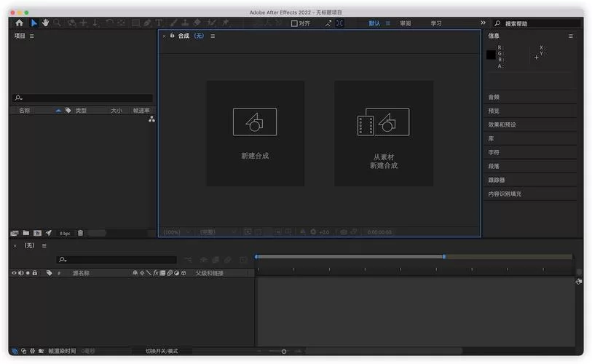Open 合成 panel hamburger menu
The width and height of the screenshot is (592, 364).
point(213,36)
